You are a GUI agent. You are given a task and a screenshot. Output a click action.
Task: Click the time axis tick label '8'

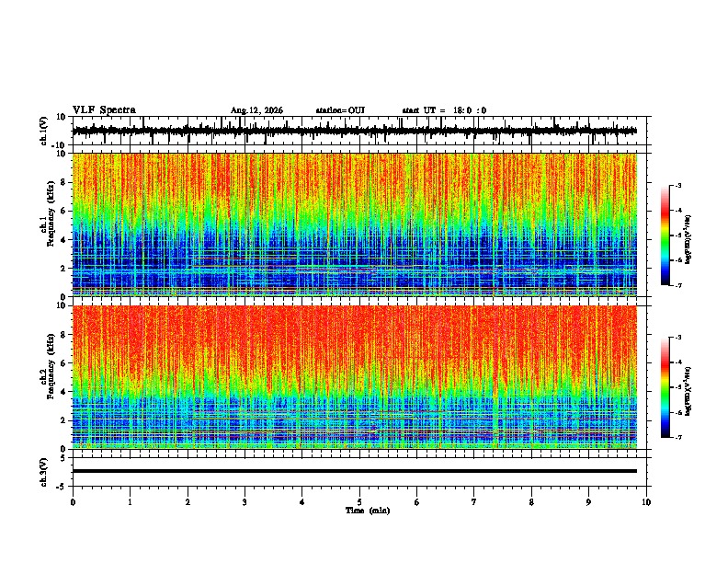coord(531,502)
